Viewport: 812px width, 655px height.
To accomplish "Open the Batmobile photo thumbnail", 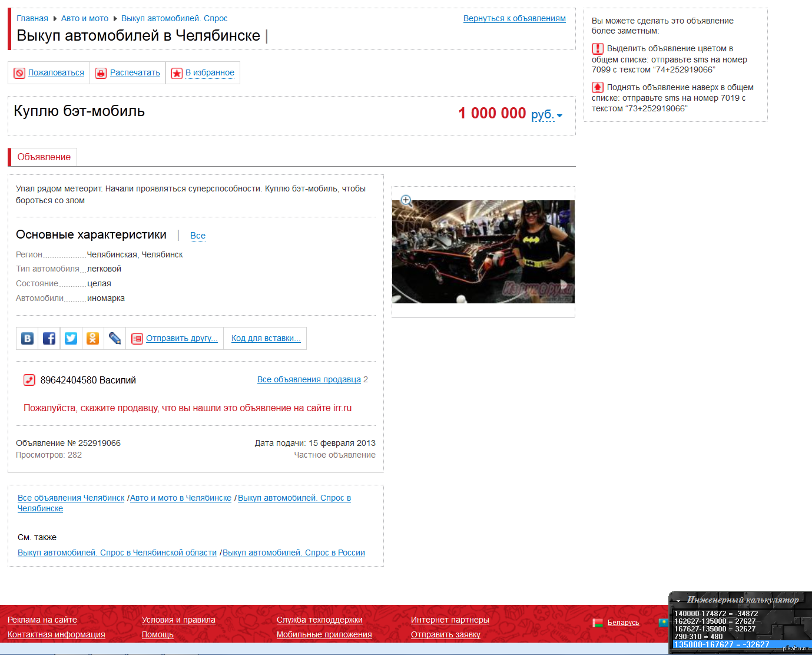I will pos(483,252).
